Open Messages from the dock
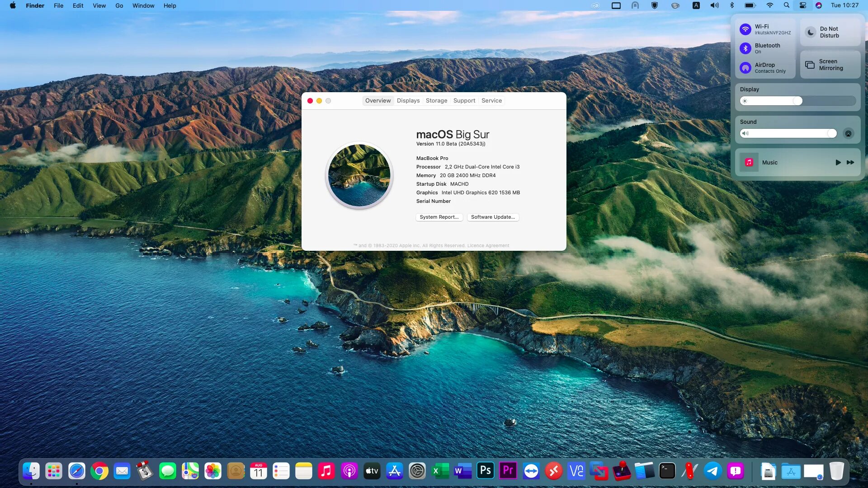Viewport: 868px width, 488px height. pyautogui.click(x=168, y=471)
